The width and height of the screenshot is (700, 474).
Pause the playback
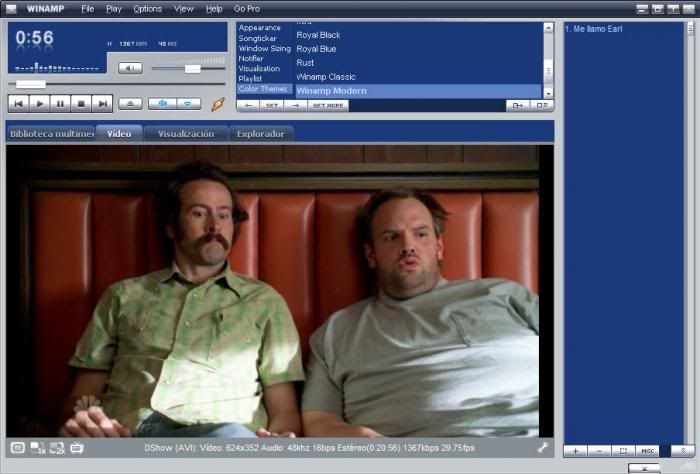(60, 104)
